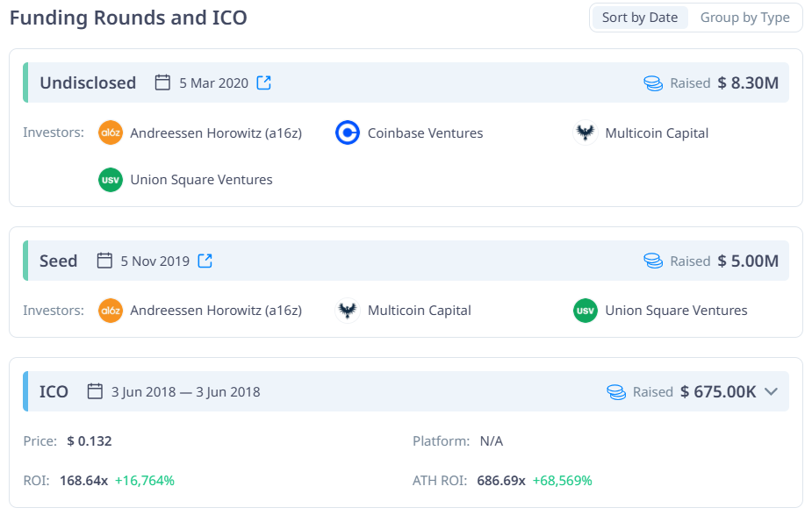812x515 pixels.
Task: Click Union Square Ventures logo in Seed round
Action: [586, 311]
